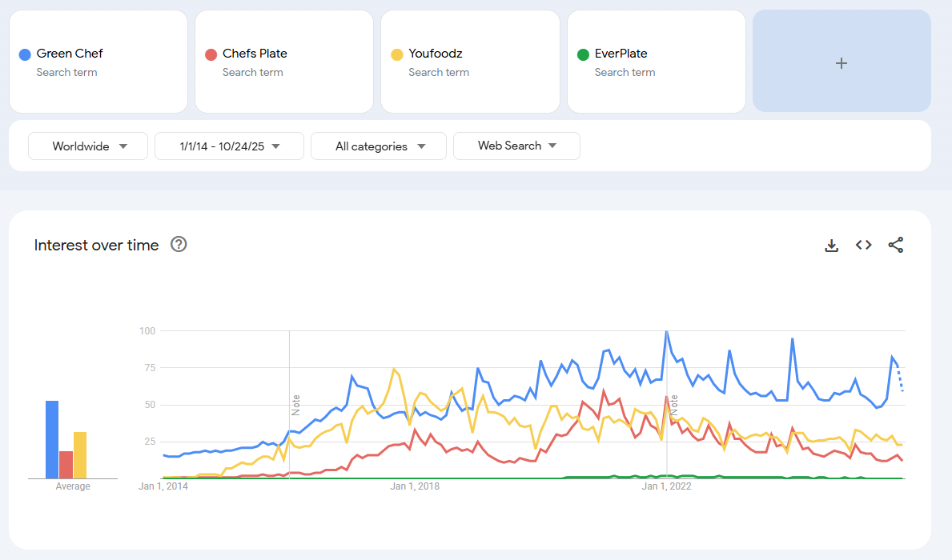Edit the Green Chef search term
The image size is (952, 560).
[x=70, y=54]
